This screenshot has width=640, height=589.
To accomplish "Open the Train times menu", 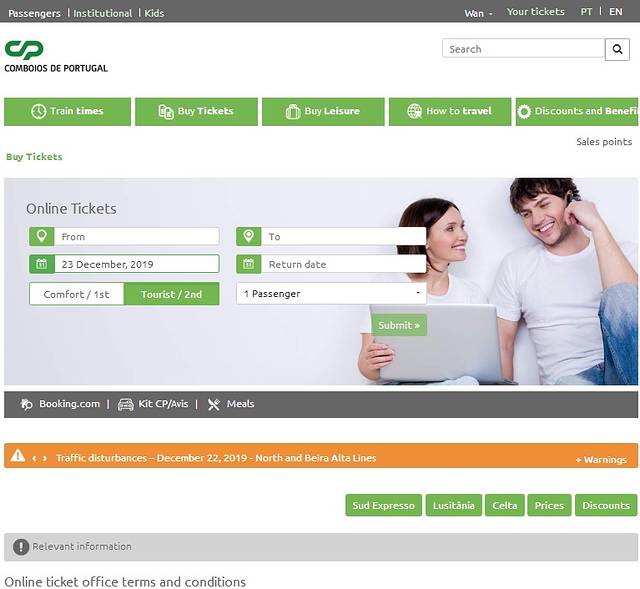I will 67,111.
